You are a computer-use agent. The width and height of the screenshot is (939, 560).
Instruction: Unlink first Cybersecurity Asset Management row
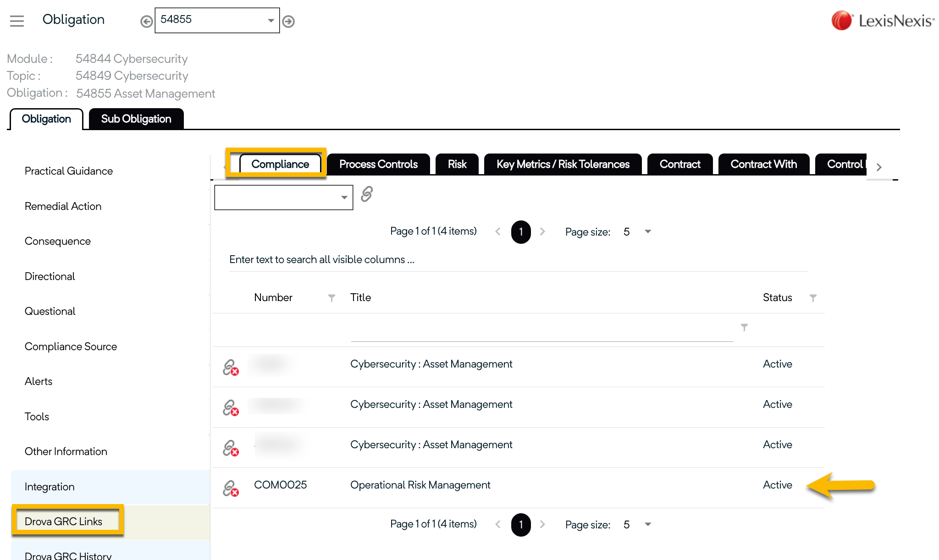(x=231, y=368)
